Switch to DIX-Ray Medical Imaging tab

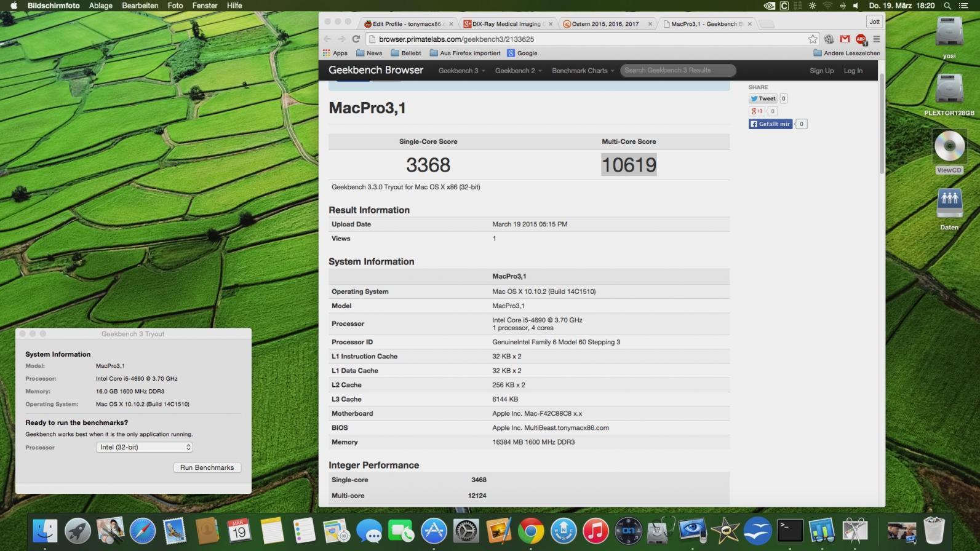508,24
